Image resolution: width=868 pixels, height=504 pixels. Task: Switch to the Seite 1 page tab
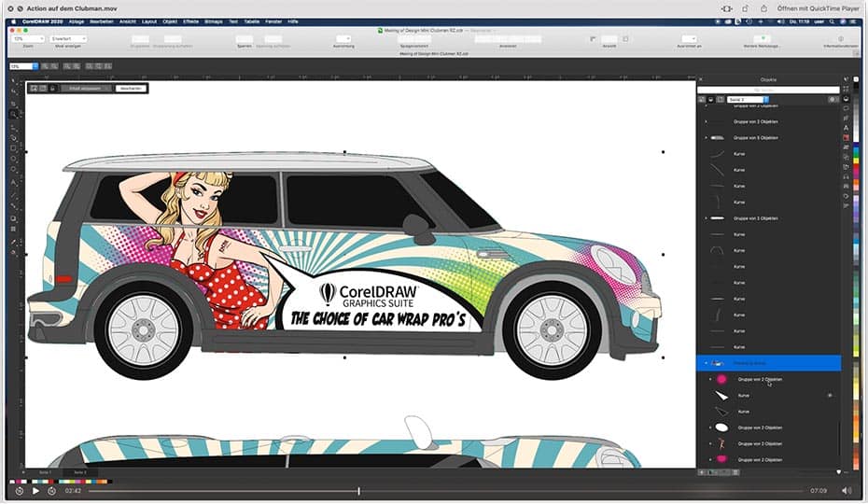tap(45, 472)
